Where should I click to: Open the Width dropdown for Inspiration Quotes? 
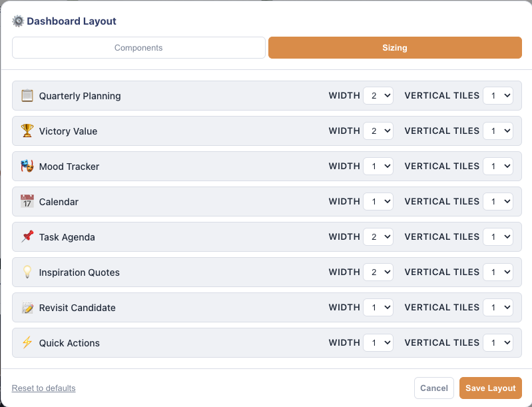[x=378, y=272]
